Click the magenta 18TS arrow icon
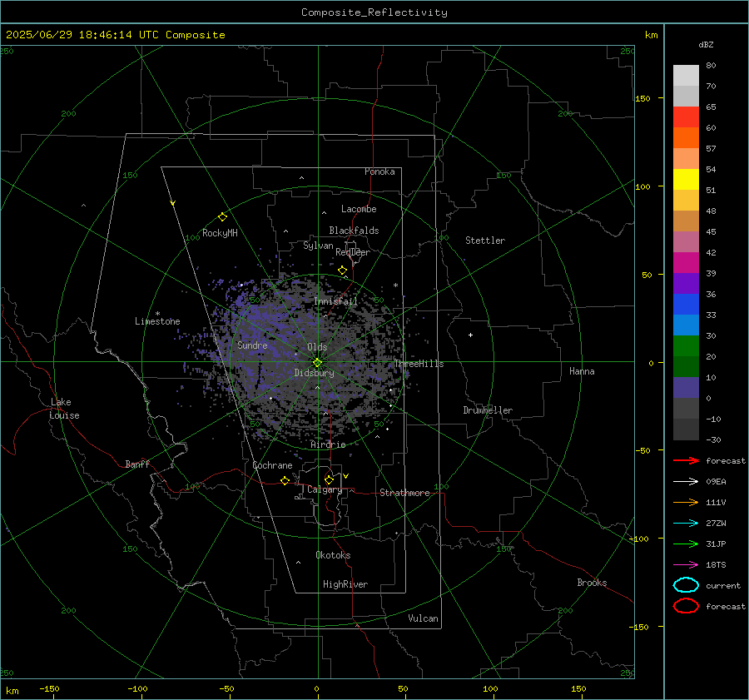 (686, 565)
